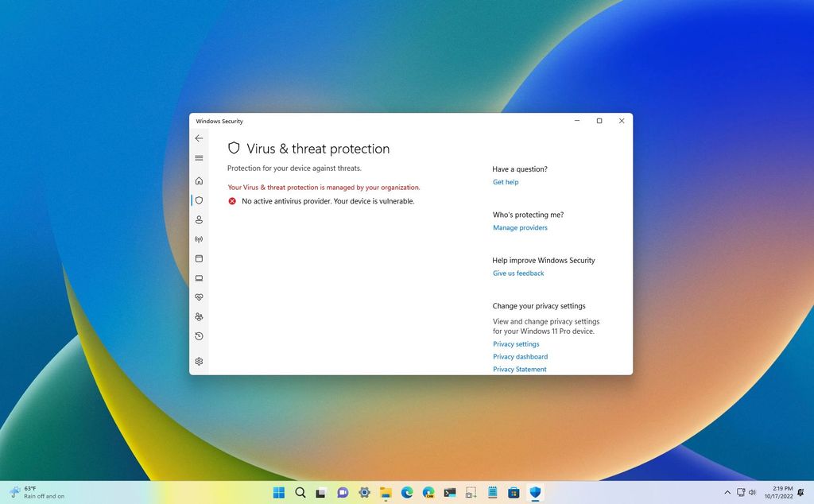The width and height of the screenshot is (814, 504).
Task: Click the Get help link
Action: pos(506,182)
